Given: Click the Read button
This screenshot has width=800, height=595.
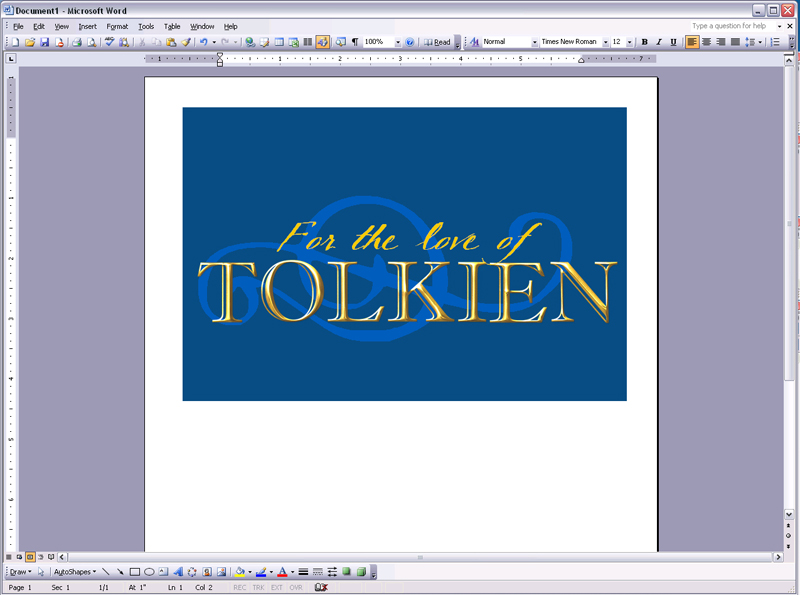Looking at the screenshot, I should click(437, 42).
